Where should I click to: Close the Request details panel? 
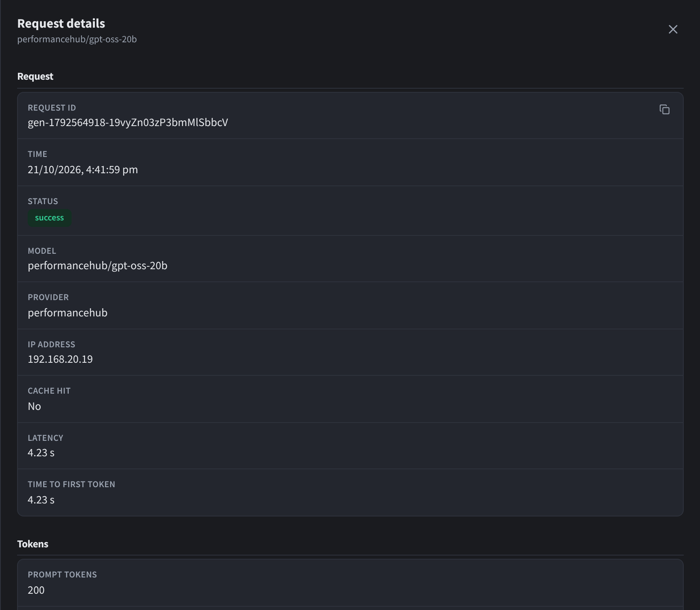pos(673,29)
